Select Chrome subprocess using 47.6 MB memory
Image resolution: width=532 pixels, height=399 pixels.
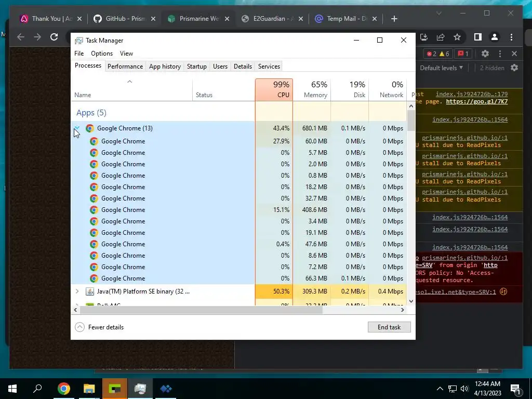pos(238,244)
